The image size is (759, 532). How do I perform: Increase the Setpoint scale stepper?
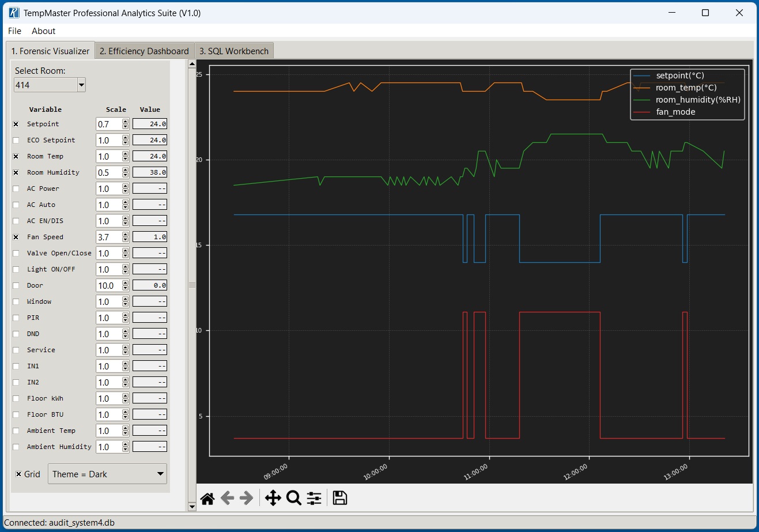126,121
